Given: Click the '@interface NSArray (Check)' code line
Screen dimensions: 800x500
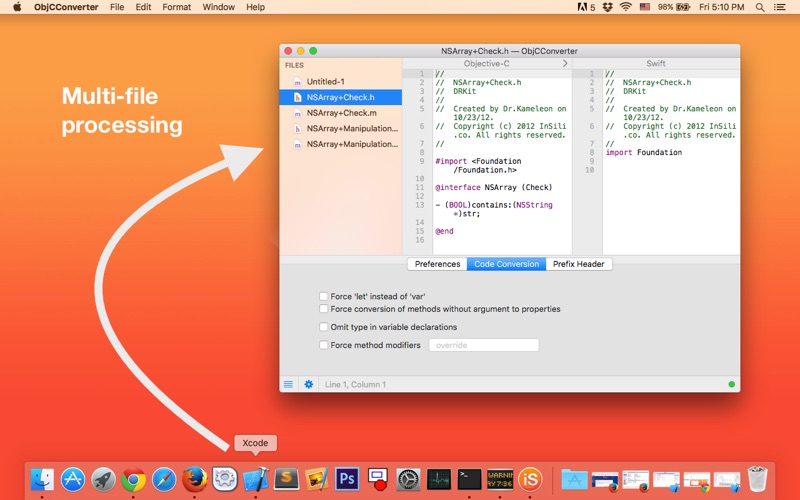Looking at the screenshot, I should 493,187.
